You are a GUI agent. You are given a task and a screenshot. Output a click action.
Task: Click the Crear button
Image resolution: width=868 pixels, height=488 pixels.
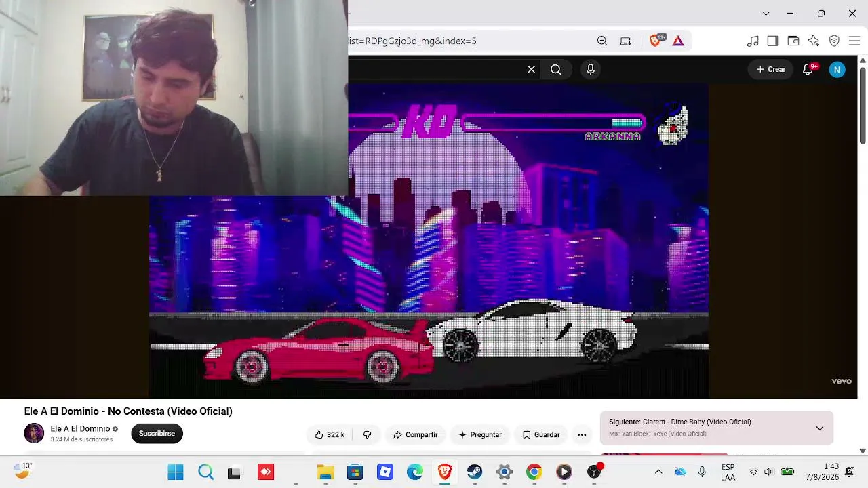770,69
